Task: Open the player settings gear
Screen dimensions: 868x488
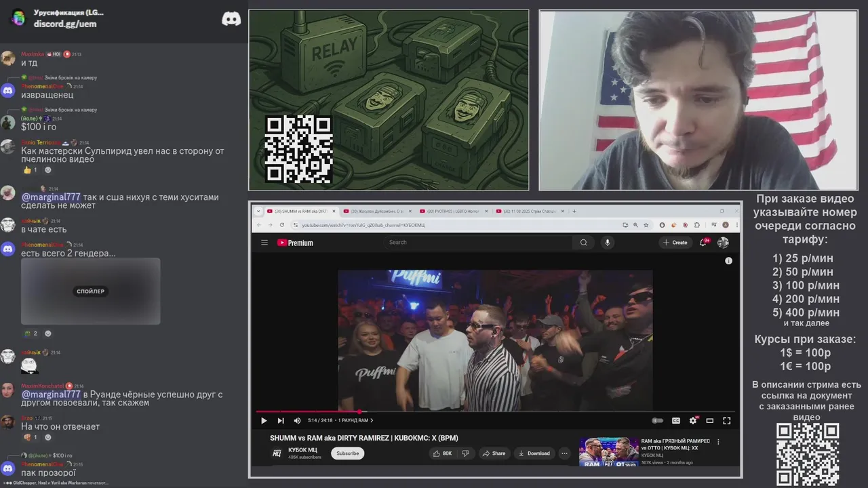Action: coord(693,420)
